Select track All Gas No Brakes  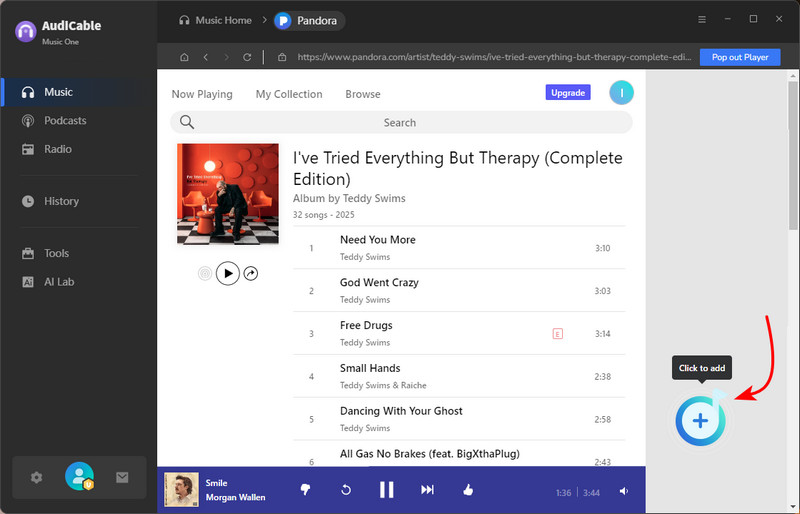(459, 454)
